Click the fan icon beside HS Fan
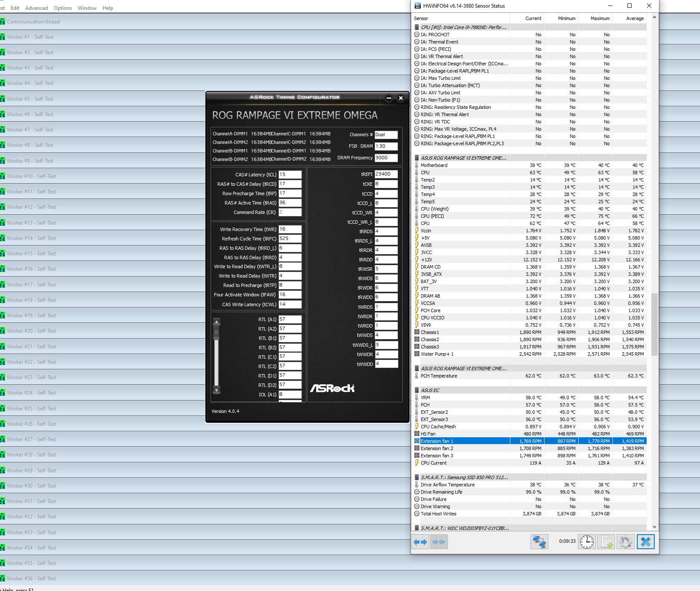Image resolution: width=700 pixels, height=591 pixels. (x=417, y=434)
